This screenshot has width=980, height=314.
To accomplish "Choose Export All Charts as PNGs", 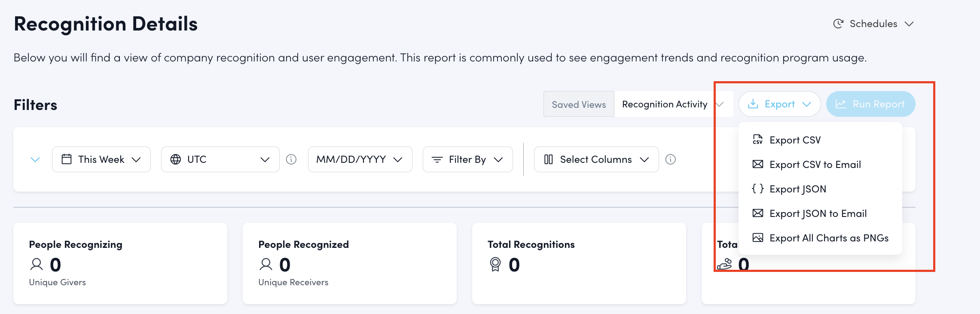I will 829,238.
